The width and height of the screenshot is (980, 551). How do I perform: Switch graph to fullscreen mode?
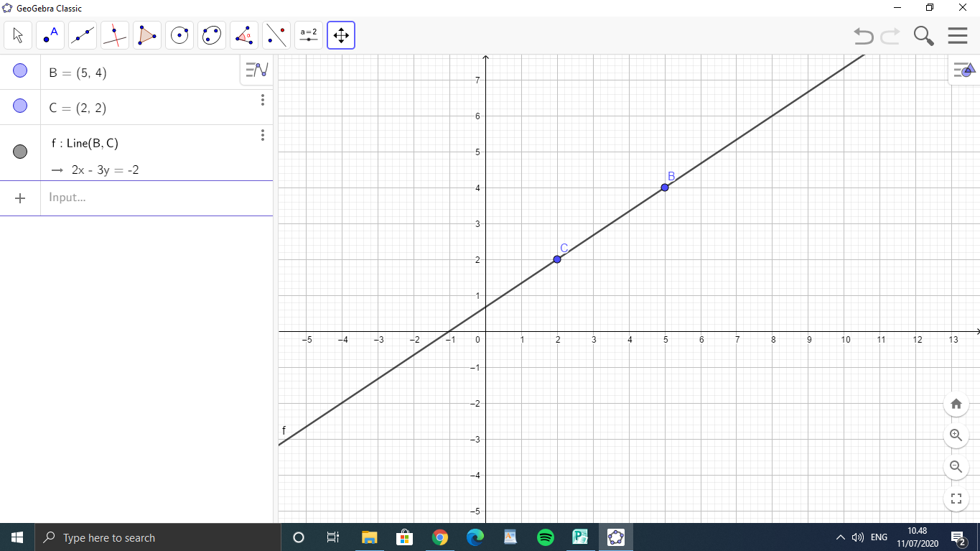956,499
